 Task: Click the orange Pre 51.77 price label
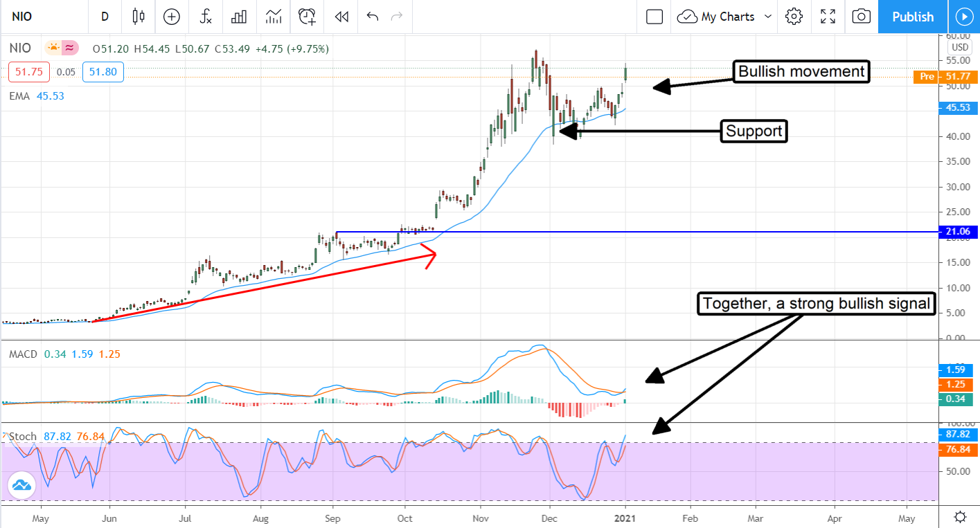[946, 78]
